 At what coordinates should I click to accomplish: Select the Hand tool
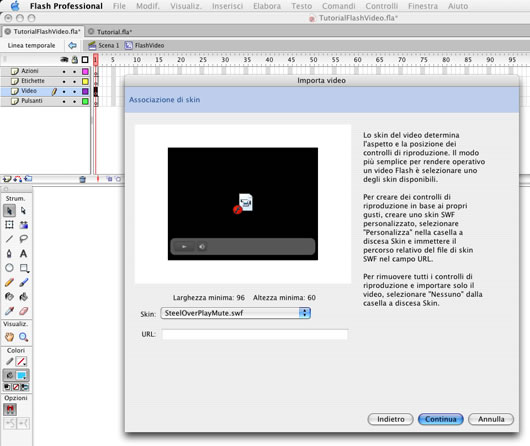[9, 337]
